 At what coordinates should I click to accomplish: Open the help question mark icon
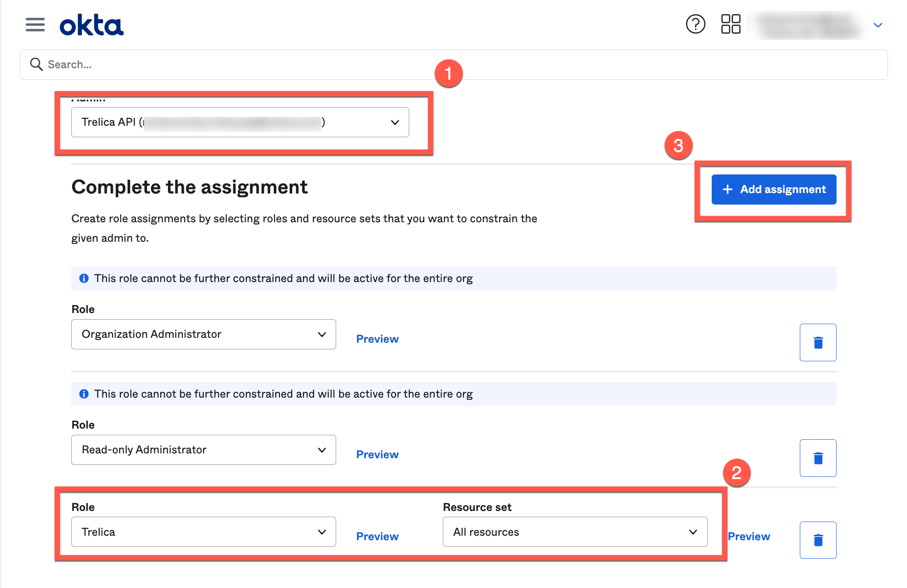point(695,24)
